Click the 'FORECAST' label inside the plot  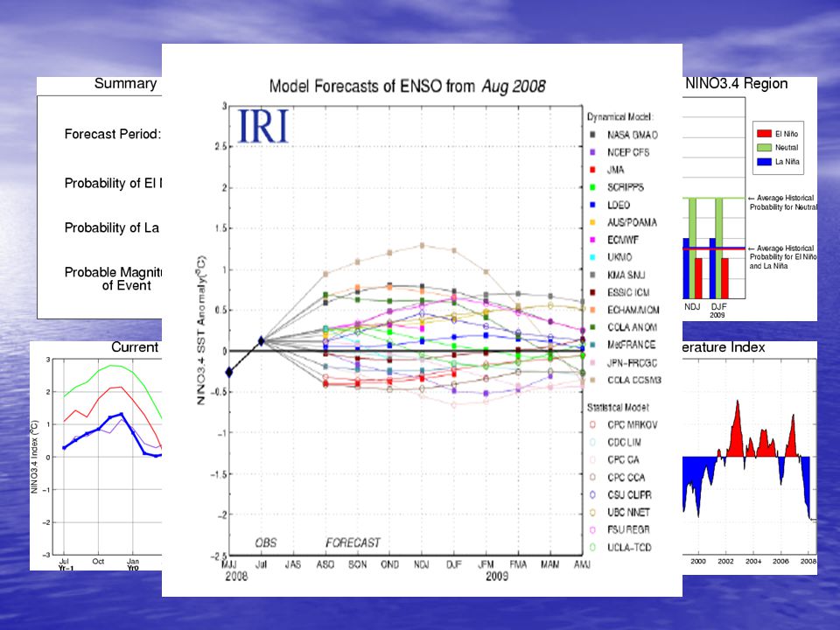(x=353, y=542)
